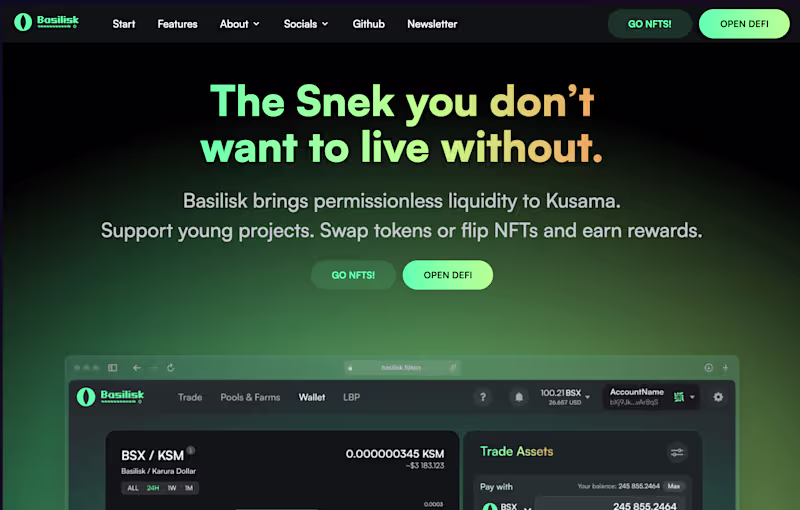Click the trade settings sliders icon
Screen dimensions: 800x510
[x=677, y=452]
